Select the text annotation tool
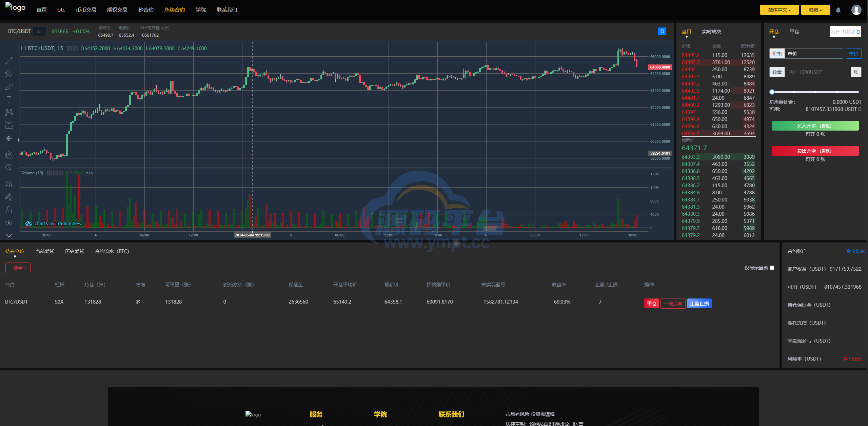 (9, 99)
